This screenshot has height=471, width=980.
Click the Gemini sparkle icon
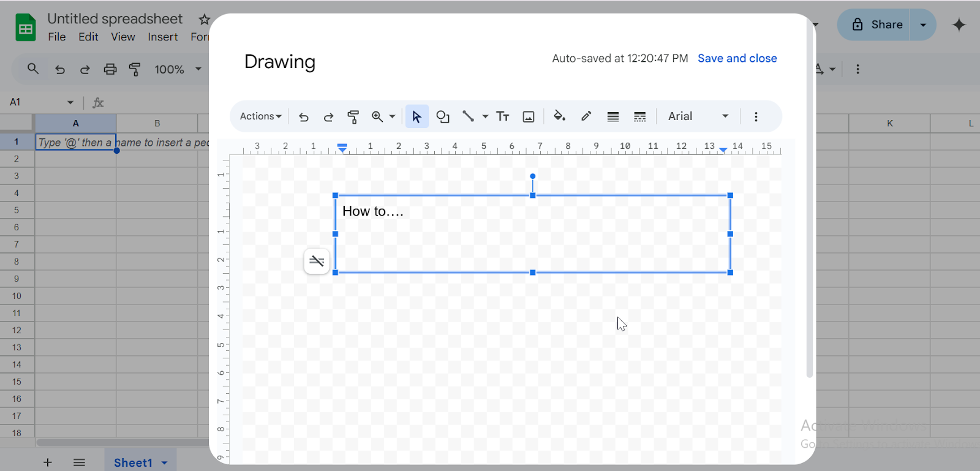click(x=959, y=24)
